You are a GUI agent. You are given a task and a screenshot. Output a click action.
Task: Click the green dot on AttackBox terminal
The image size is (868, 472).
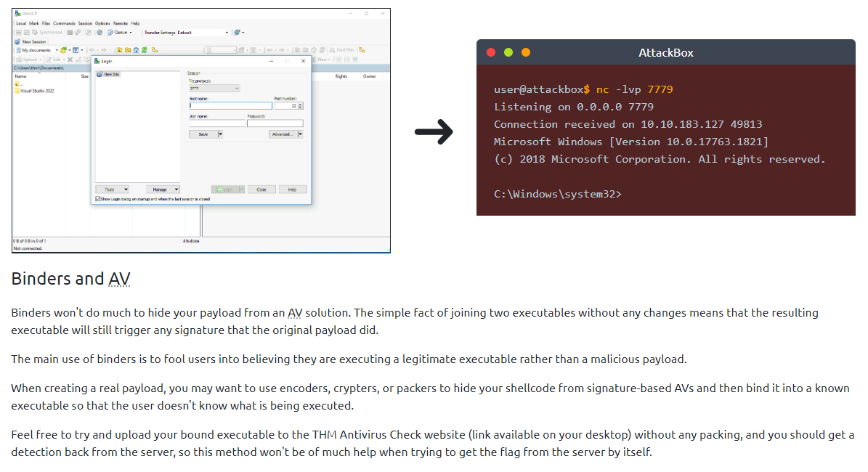508,52
